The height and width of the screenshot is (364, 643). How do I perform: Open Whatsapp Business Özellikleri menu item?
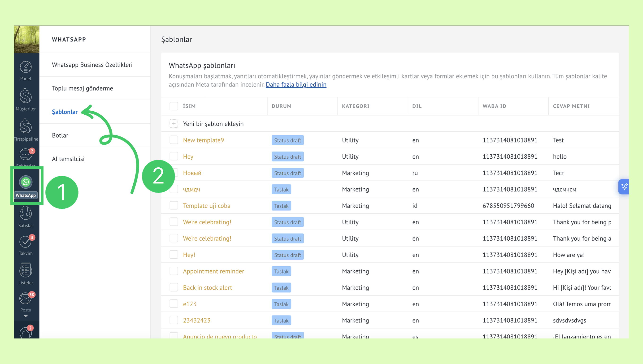click(x=92, y=65)
